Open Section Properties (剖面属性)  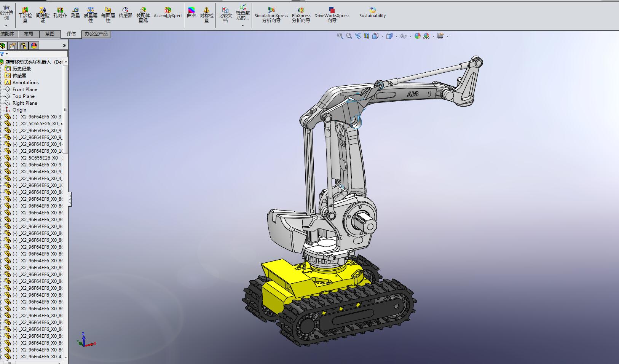(x=108, y=14)
